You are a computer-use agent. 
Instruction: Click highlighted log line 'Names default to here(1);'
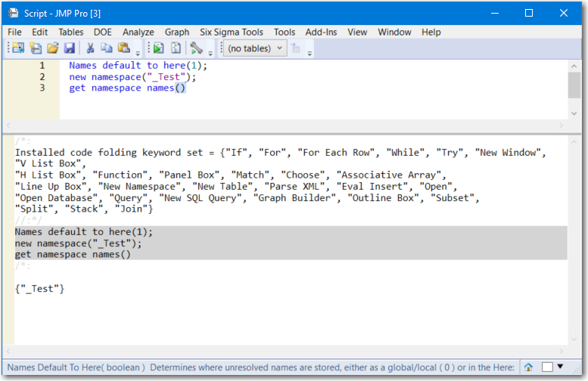84,232
